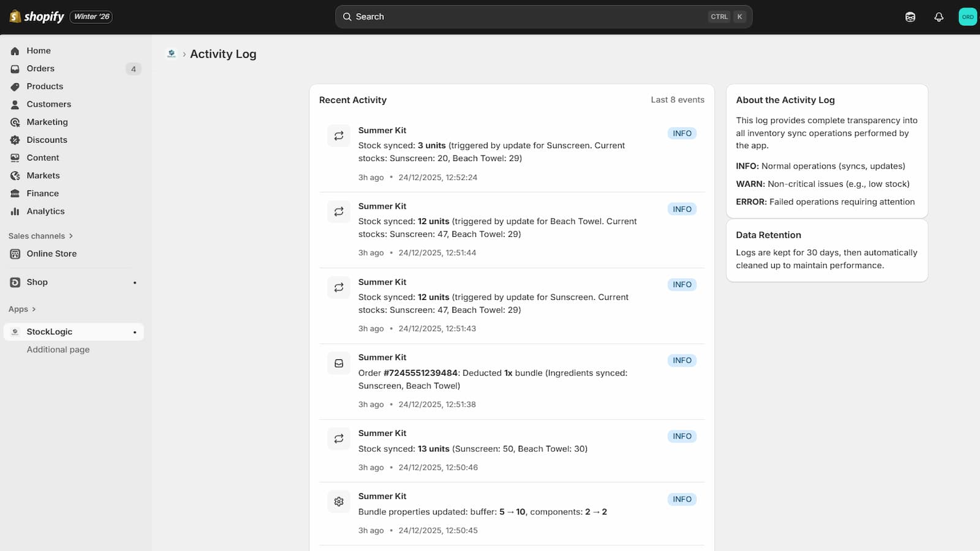Click the Last 8 events label

coord(677,99)
